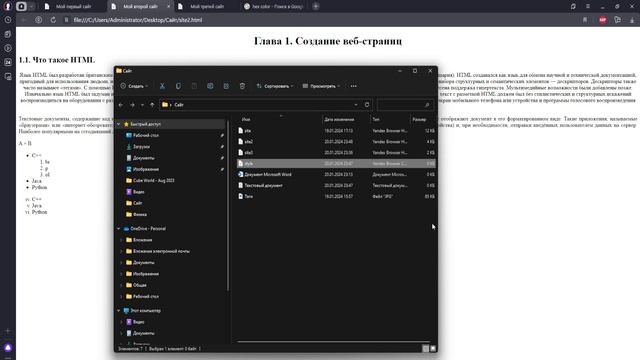Expand the Вложения электронной почты folder
Viewport: 640px width, 360px height.
[x=121, y=251]
